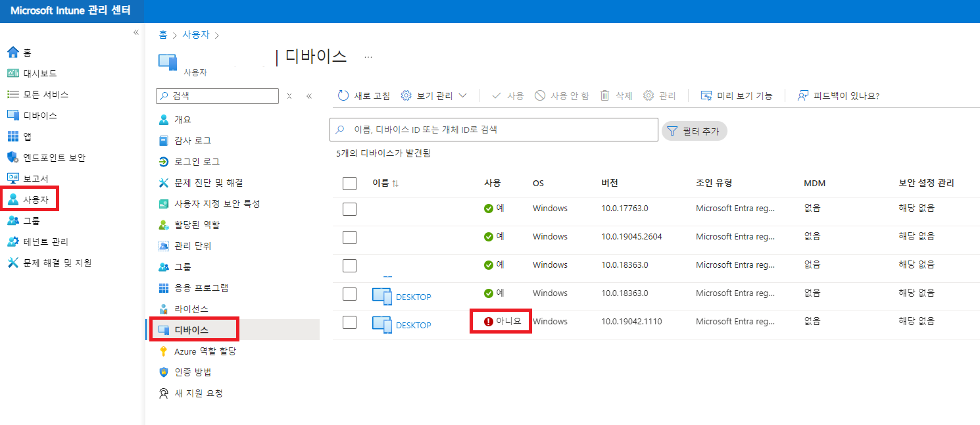Open DESKTOP device with 아니요 status
980x425 pixels.
[x=413, y=326]
